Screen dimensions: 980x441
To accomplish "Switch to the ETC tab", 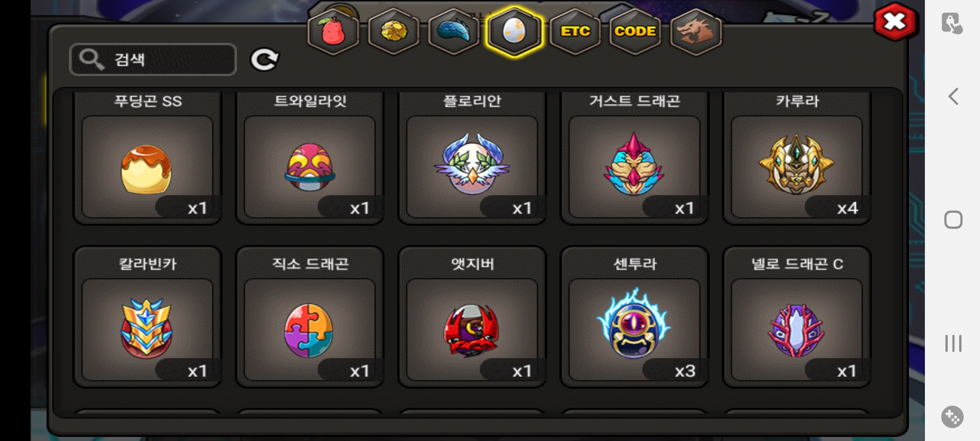I will (575, 32).
